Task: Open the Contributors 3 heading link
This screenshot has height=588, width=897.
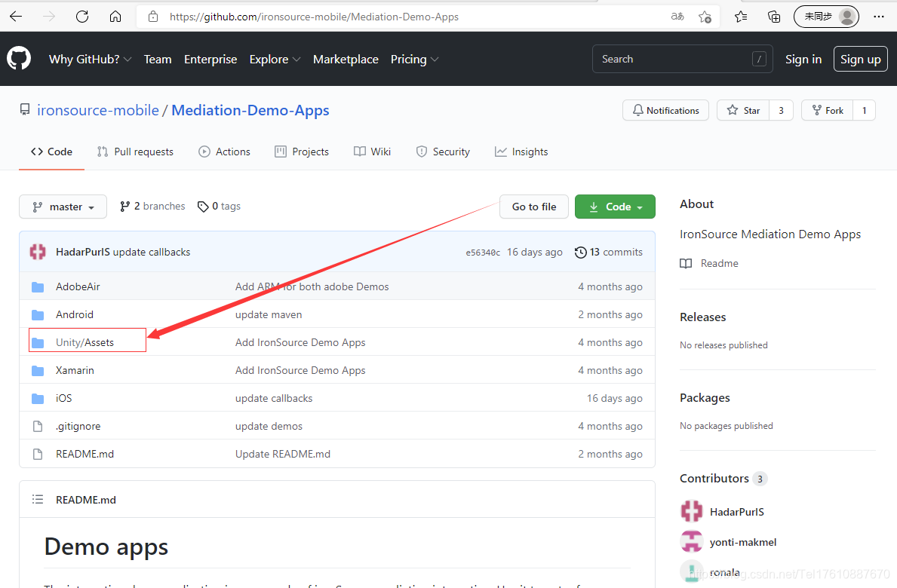Action: [x=723, y=478]
